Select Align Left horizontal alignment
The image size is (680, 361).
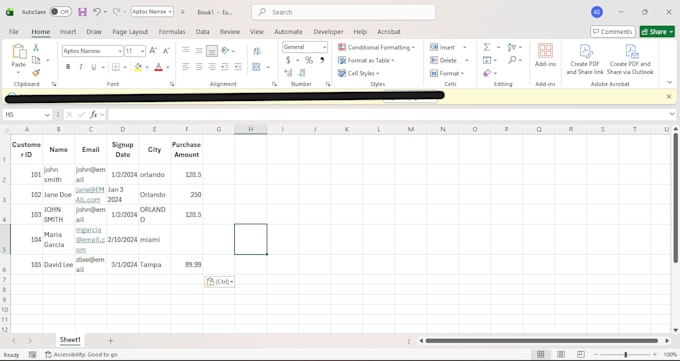coord(186,67)
